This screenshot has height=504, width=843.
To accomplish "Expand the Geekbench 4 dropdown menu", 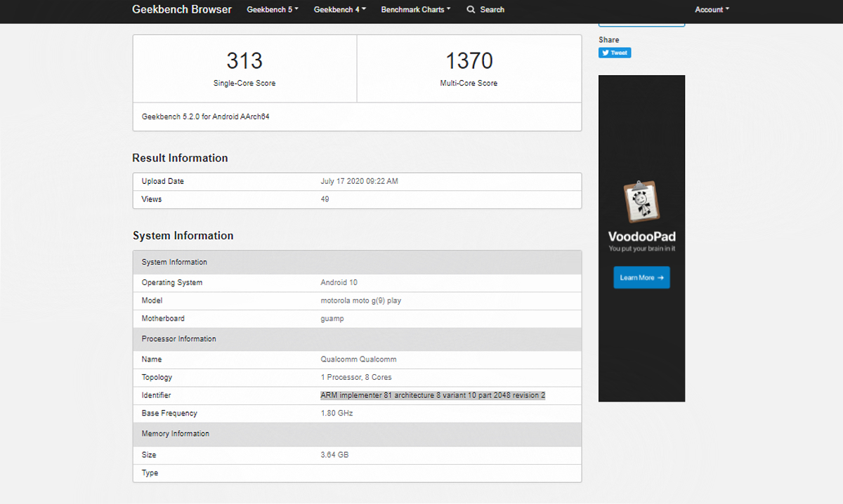I will 339,10.
